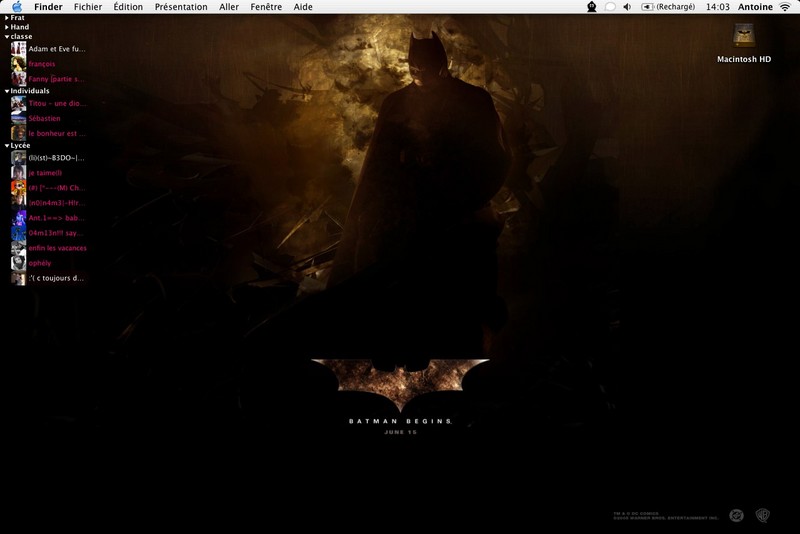The image size is (800, 534).
Task: Collapse the Lycée contact group
Action: coord(7,146)
